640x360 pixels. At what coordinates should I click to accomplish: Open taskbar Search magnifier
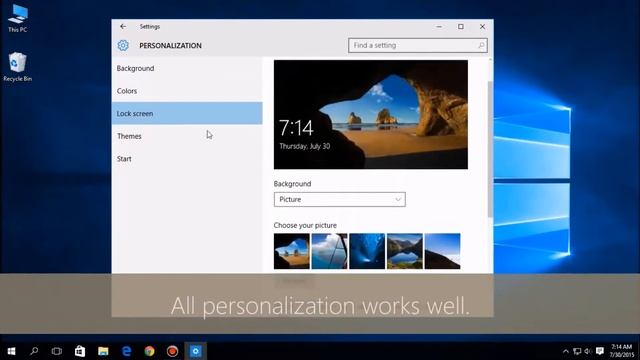(34, 351)
